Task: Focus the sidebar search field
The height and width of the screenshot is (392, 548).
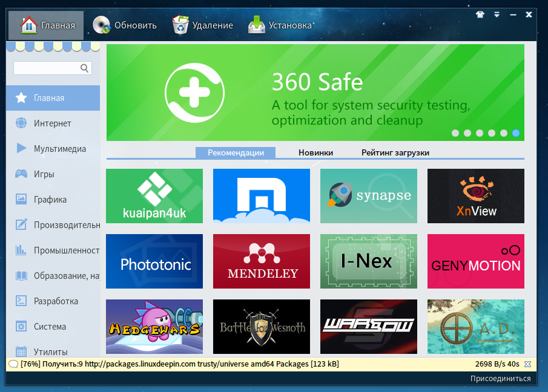Action: 53,68
